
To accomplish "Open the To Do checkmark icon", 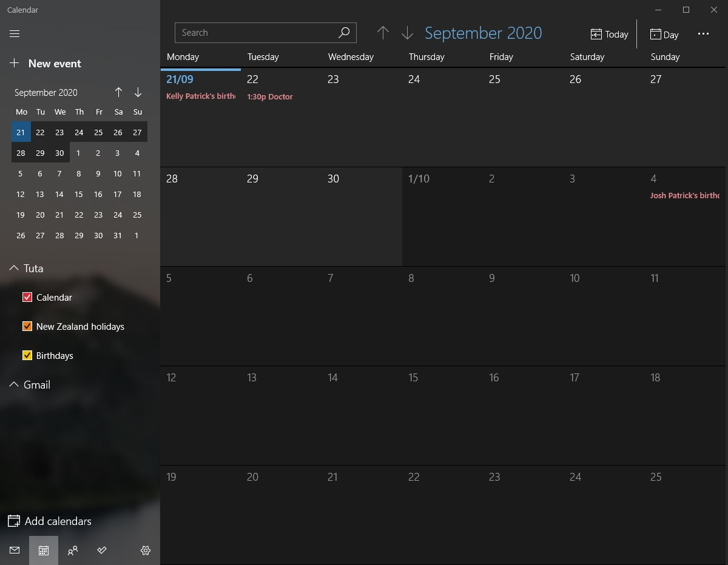I will pyautogui.click(x=102, y=550).
